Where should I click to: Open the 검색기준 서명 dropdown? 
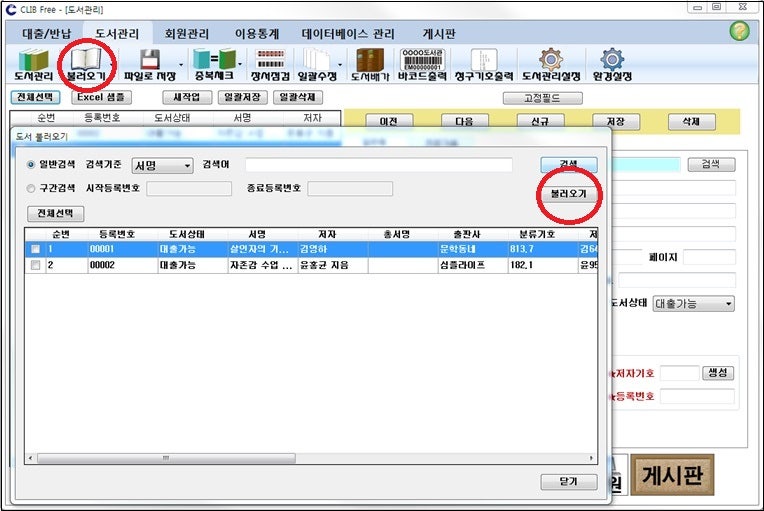162,166
